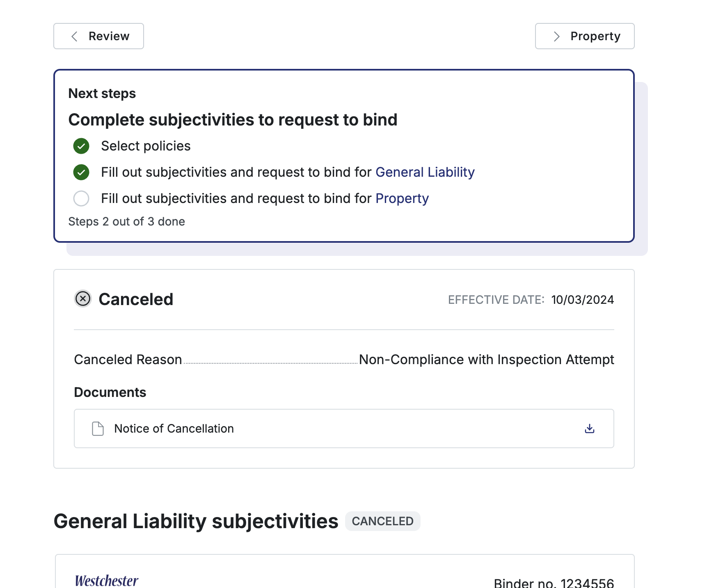The height and width of the screenshot is (588, 723).
Task: Open the Property link in next steps
Action: point(402,198)
